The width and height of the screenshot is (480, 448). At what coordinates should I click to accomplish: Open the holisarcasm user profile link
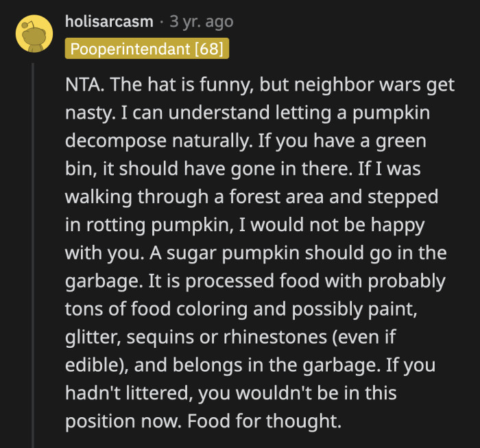[109, 21]
